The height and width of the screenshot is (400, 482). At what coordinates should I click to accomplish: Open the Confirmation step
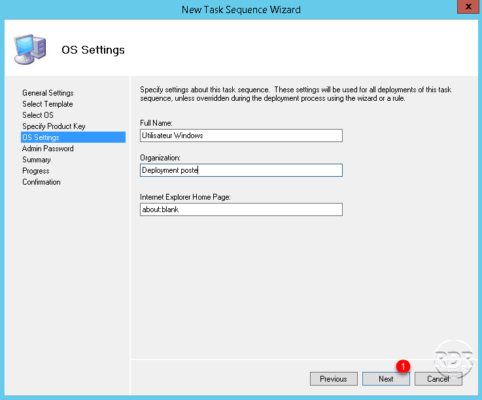click(41, 182)
